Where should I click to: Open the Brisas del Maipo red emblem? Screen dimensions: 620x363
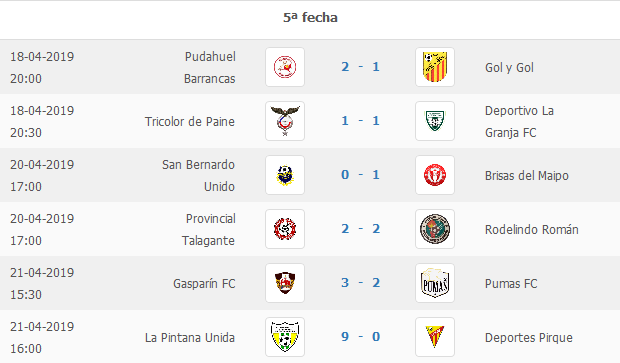435,175
